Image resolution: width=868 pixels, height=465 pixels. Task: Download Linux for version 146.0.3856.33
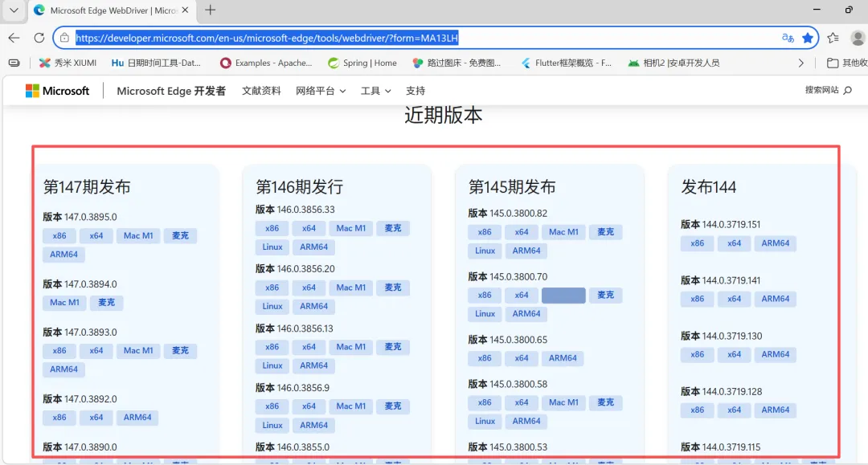272,247
